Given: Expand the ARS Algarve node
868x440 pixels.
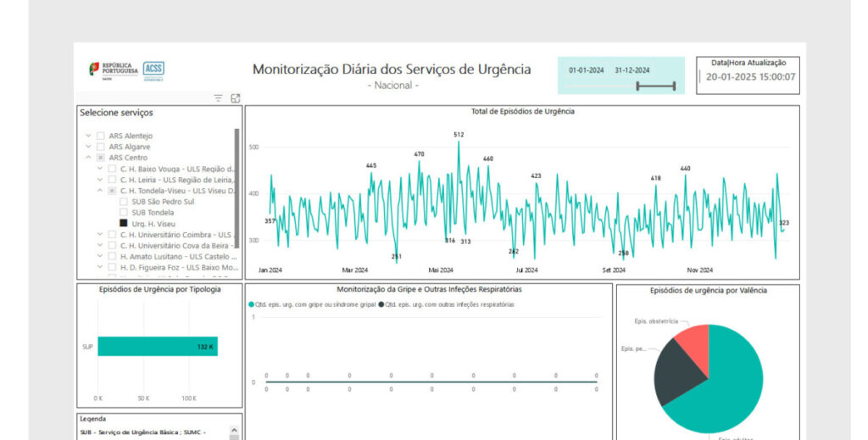Looking at the screenshot, I should (88, 147).
